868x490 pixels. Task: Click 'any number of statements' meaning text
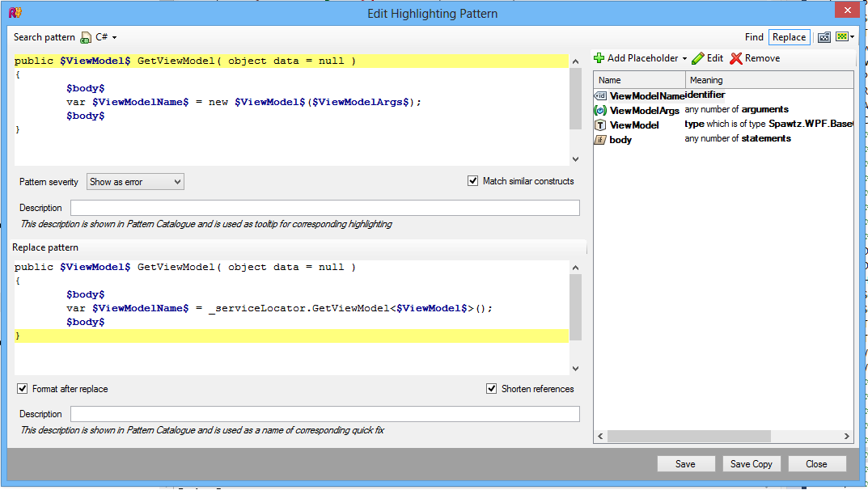click(738, 139)
